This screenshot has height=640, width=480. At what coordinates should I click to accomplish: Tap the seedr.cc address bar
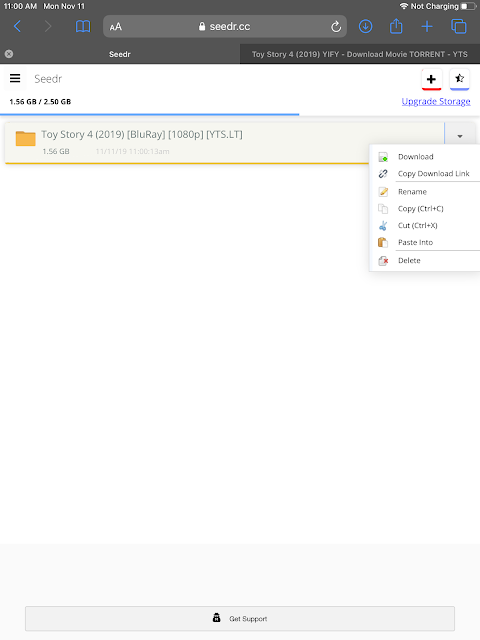[x=225, y=27]
